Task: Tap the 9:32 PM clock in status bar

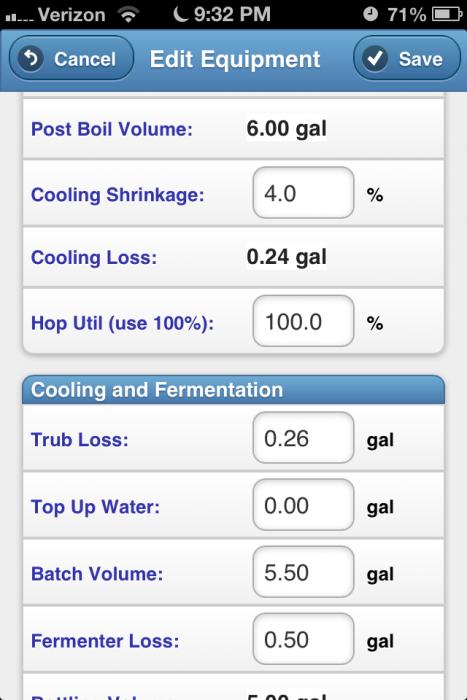Action: 232,14
